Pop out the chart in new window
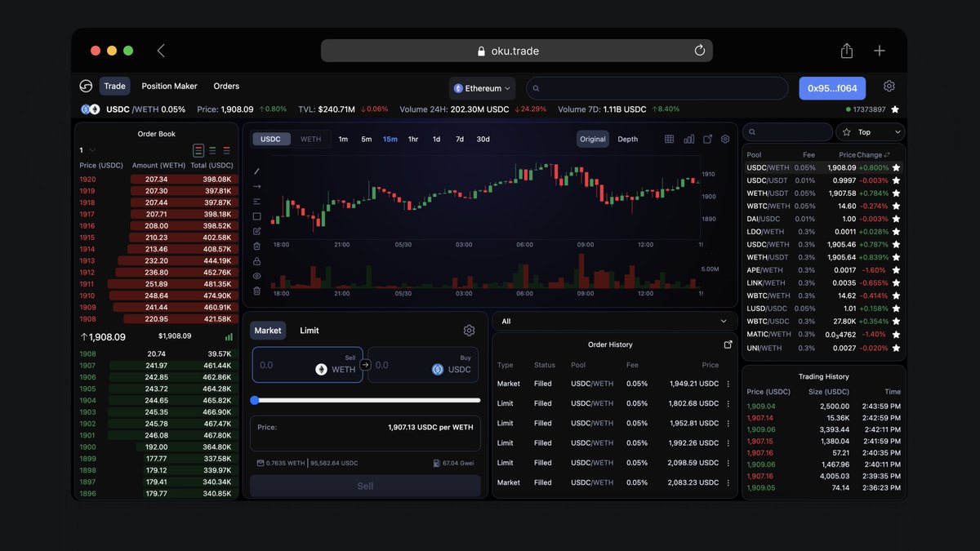This screenshot has height=551, width=980. pos(707,139)
